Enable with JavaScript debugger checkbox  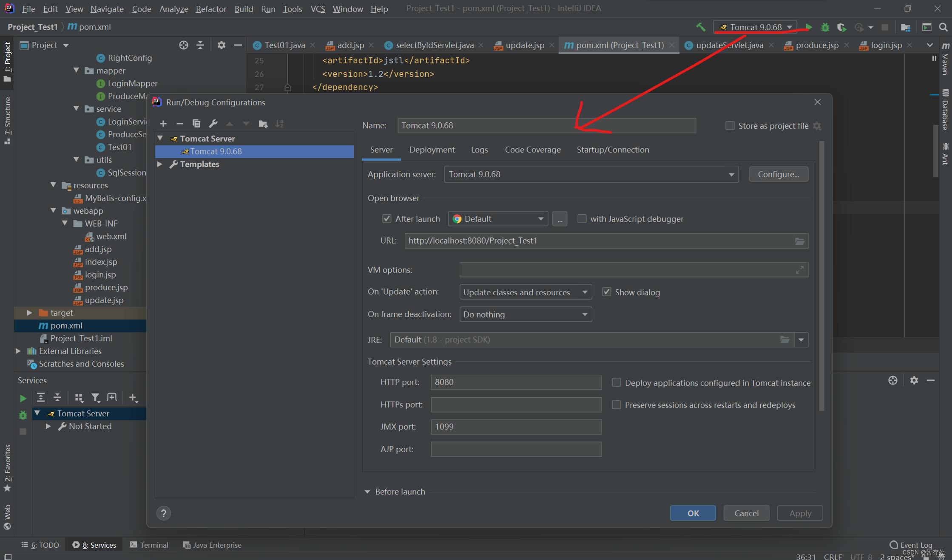pos(582,219)
